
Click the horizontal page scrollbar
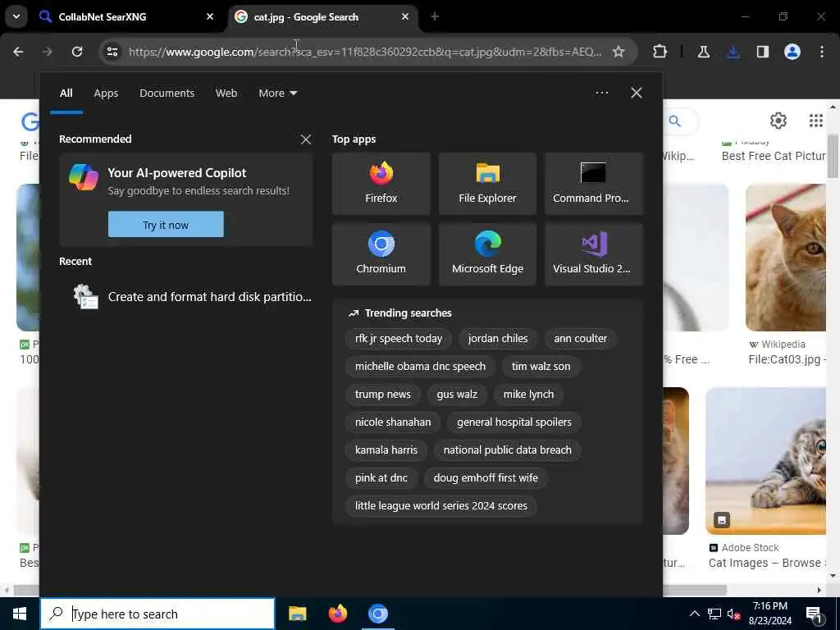click(x=370, y=590)
